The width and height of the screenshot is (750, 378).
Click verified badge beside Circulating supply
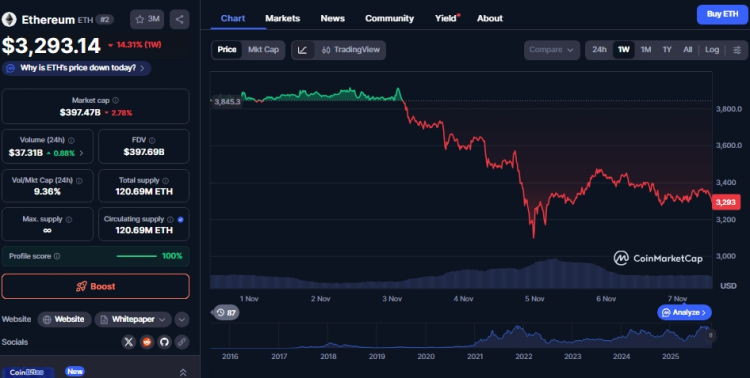pyautogui.click(x=180, y=220)
